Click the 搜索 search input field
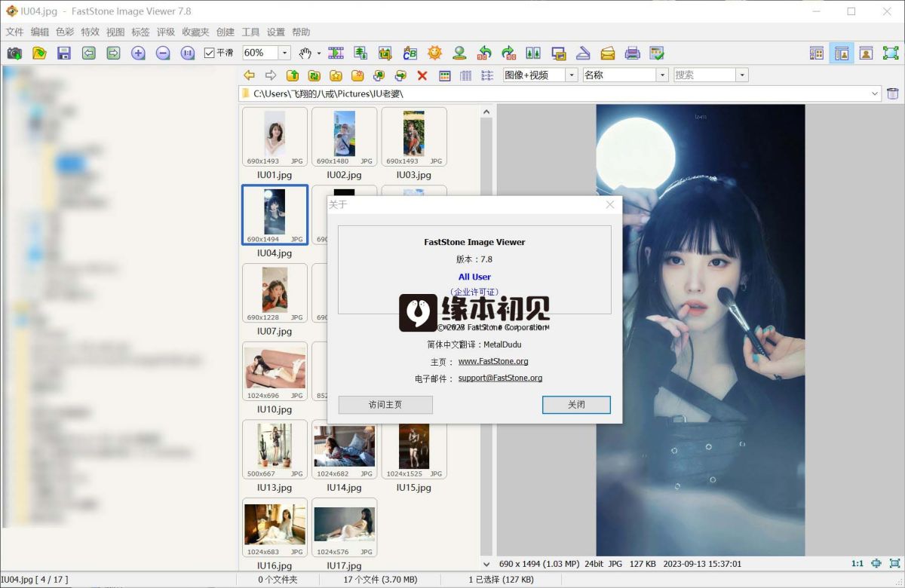The height and width of the screenshot is (588, 905). click(x=704, y=75)
